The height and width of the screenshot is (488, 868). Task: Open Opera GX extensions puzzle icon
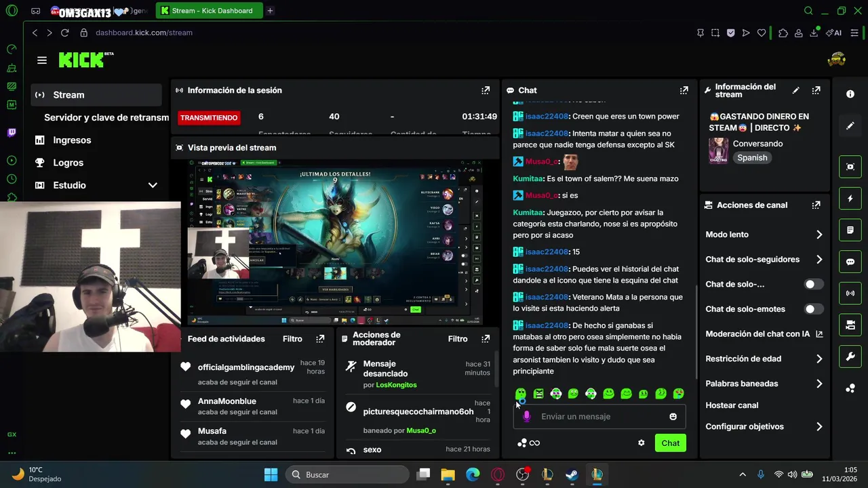tap(783, 33)
